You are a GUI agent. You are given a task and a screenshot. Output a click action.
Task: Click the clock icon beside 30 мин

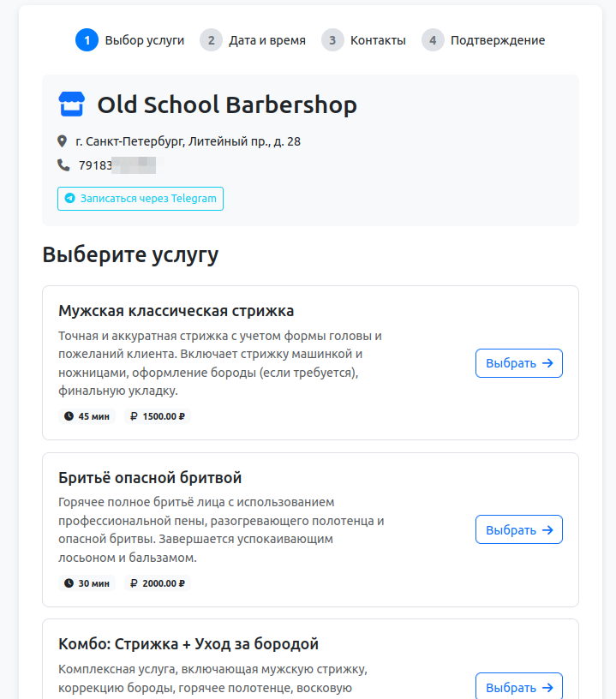[x=69, y=583]
